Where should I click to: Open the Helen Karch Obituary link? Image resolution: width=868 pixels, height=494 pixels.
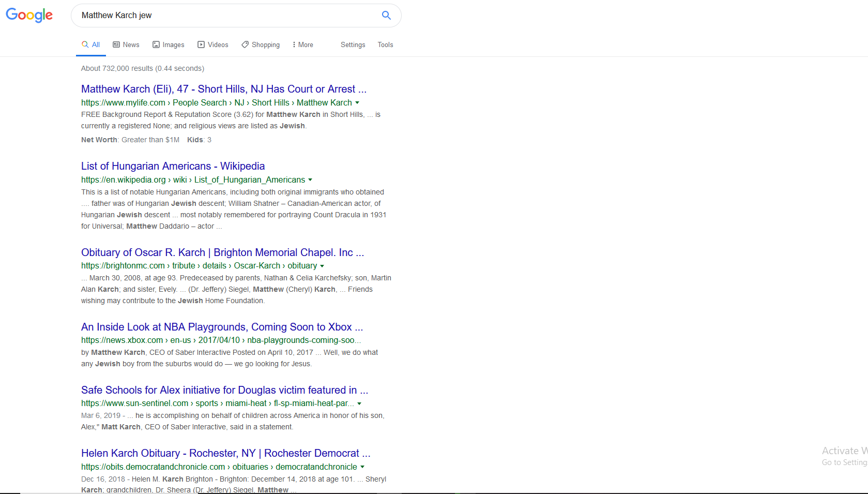coord(225,453)
